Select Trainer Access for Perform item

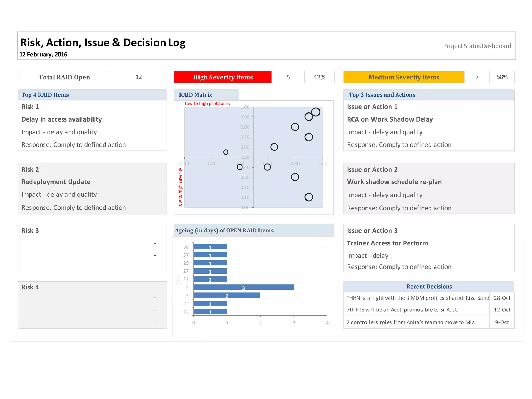pyautogui.click(x=387, y=243)
